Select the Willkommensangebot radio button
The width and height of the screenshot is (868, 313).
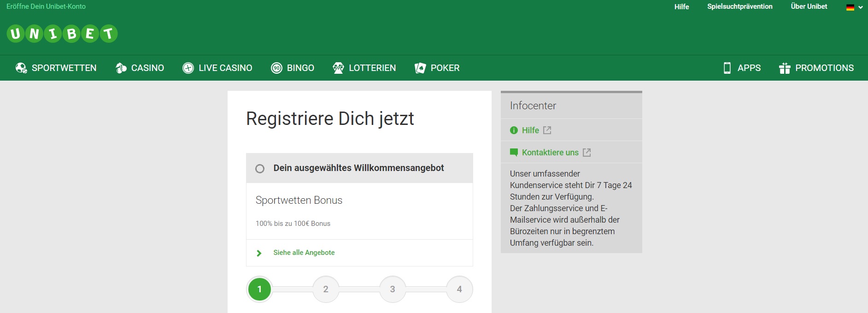click(260, 169)
